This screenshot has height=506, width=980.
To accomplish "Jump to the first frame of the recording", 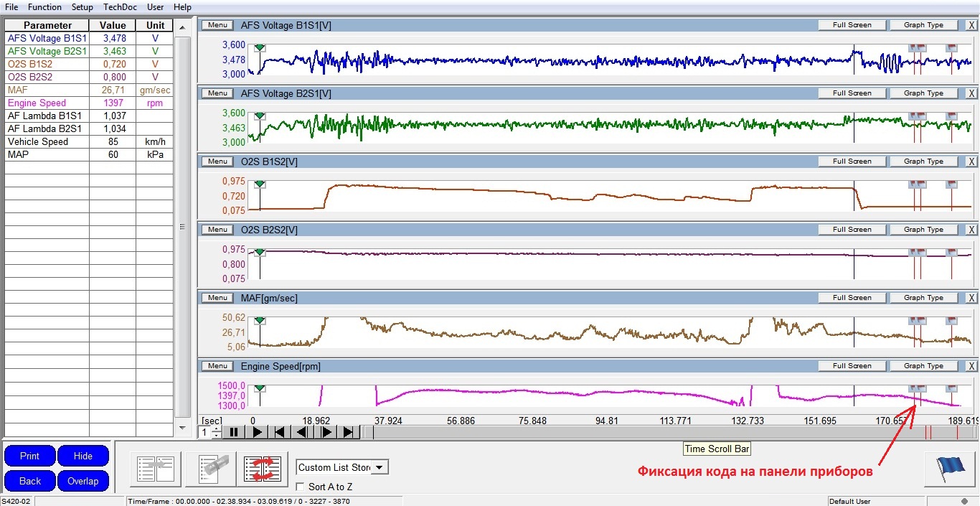I will tap(280, 432).
